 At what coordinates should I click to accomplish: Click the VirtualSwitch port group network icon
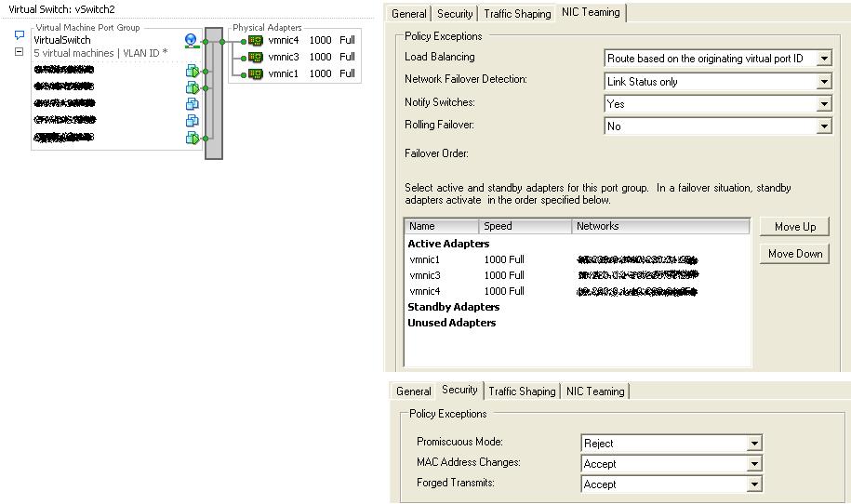192,40
